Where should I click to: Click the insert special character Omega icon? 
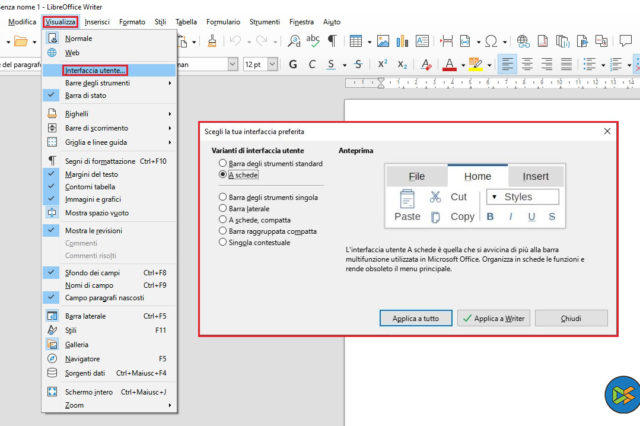(x=491, y=40)
